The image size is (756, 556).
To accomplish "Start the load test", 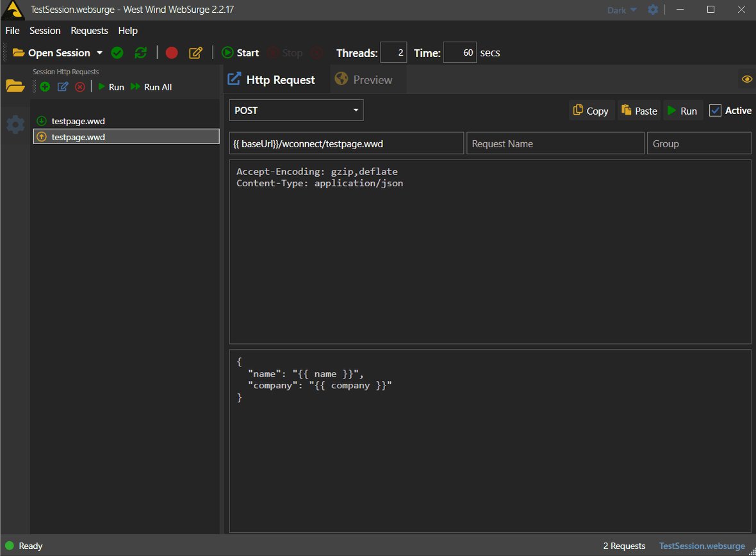I will tap(241, 53).
